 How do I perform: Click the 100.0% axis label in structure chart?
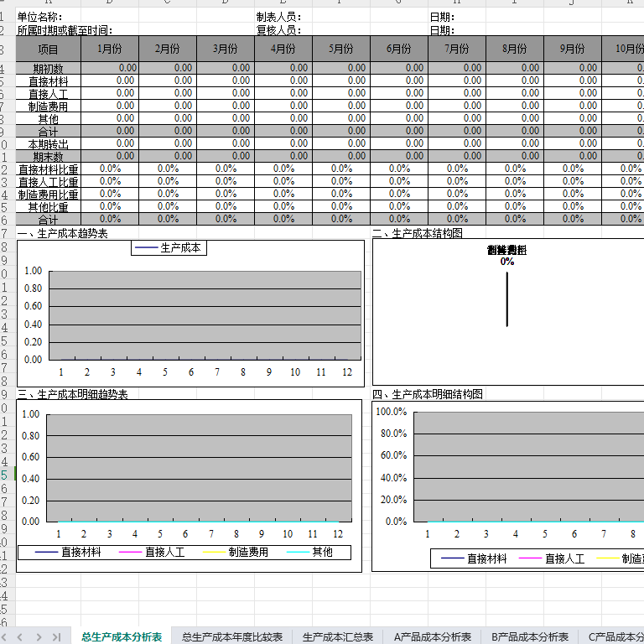(x=391, y=412)
